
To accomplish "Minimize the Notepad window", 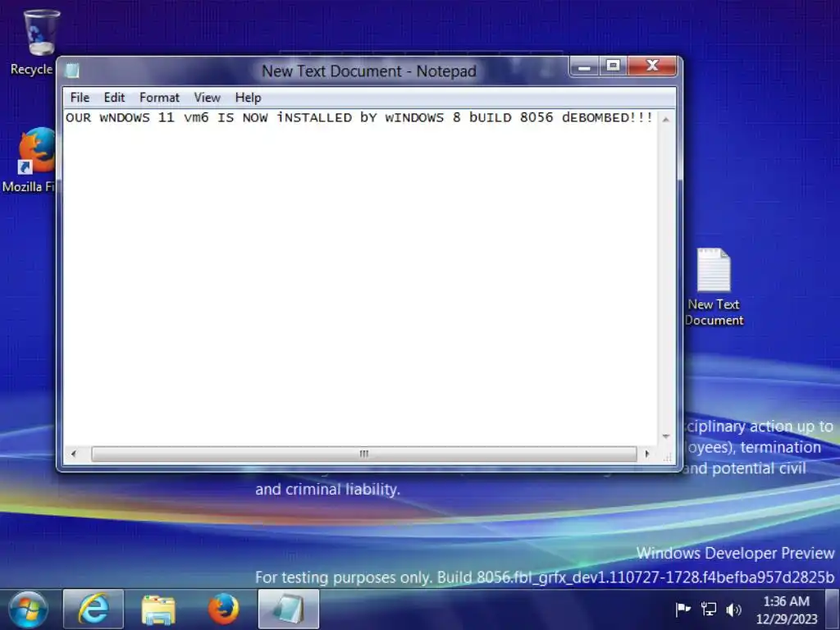I will pos(584,66).
